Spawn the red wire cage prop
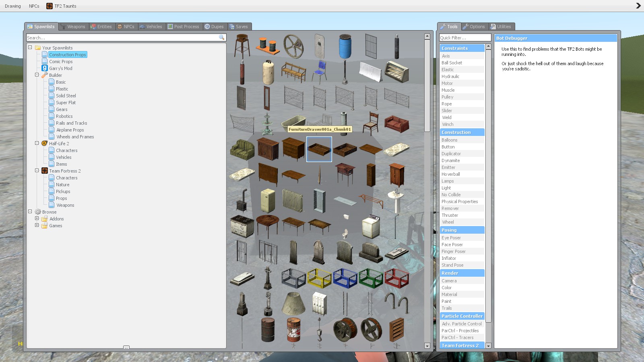644x362 pixels. click(x=396, y=278)
